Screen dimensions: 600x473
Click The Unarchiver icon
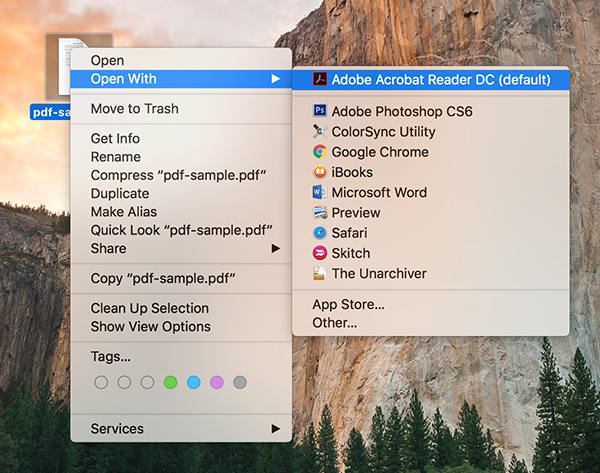coord(320,273)
